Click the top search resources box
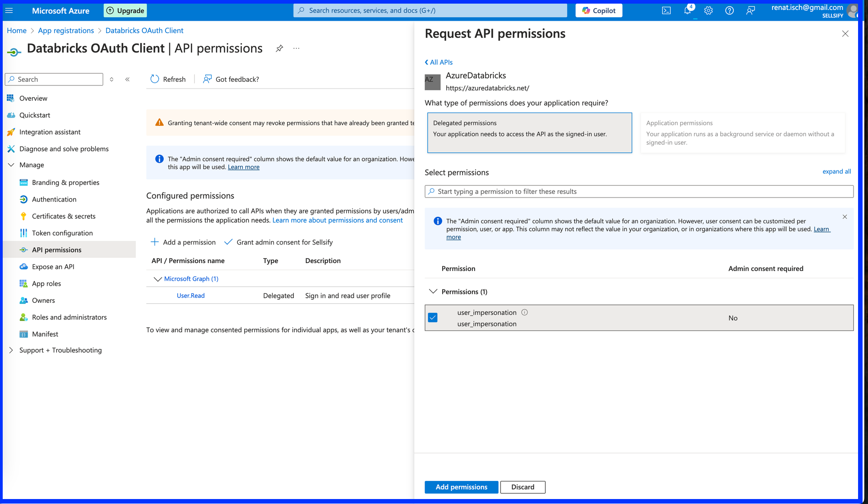 coord(430,10)
